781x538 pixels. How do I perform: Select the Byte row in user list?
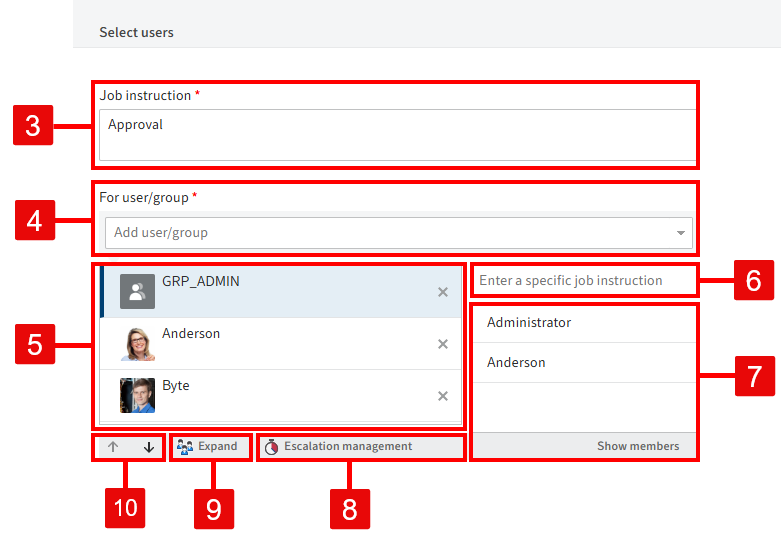(280, 396)
